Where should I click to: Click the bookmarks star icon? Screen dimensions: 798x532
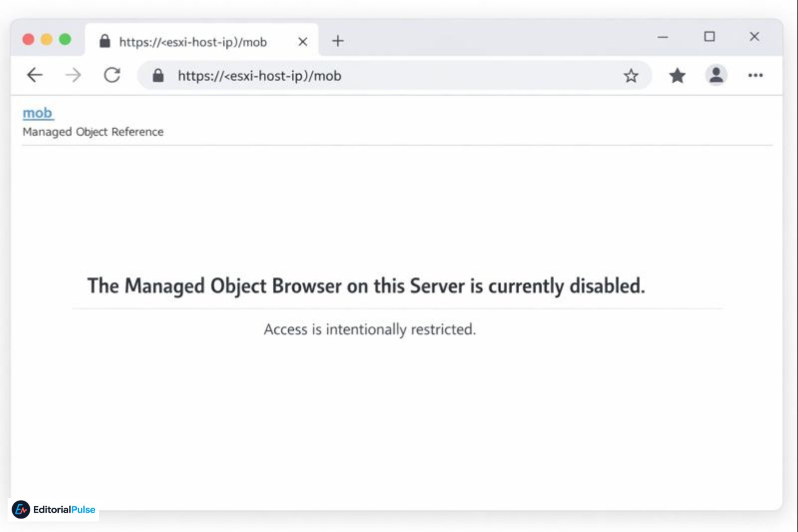(x=677, y=75)
